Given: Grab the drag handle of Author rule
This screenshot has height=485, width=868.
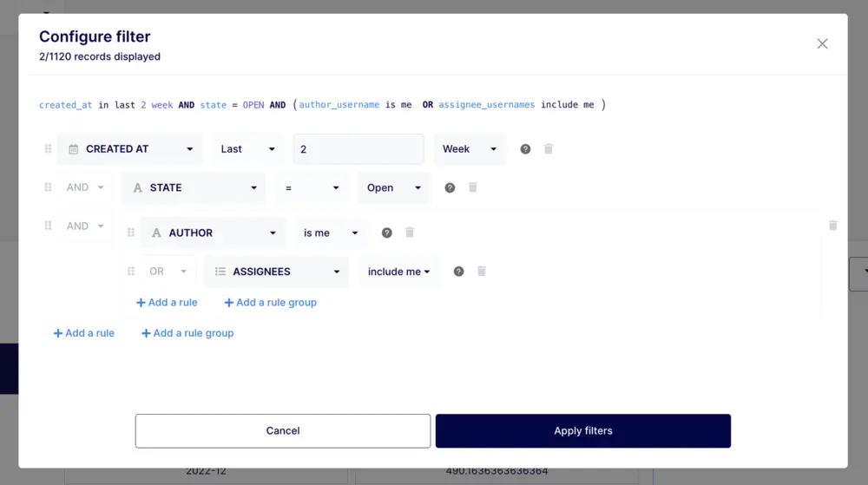Looking at the screenshot, I should tap(131, 233).
